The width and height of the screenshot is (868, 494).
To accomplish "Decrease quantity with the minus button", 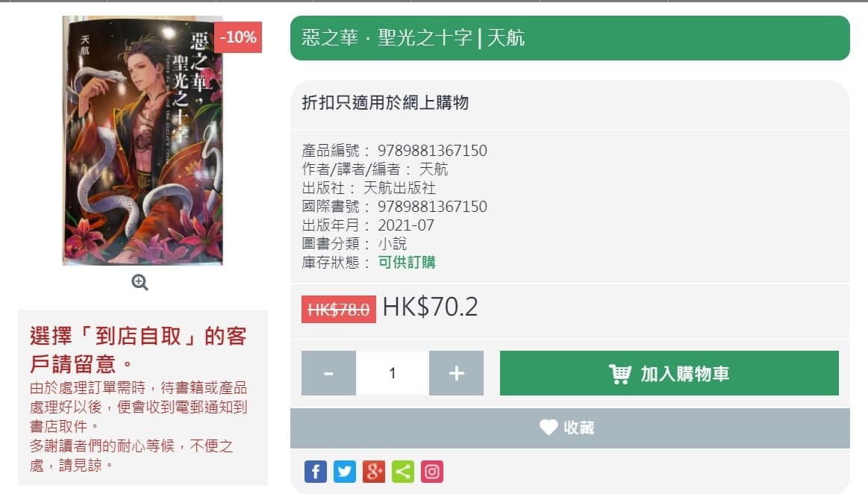I will [x=329, y=373].
